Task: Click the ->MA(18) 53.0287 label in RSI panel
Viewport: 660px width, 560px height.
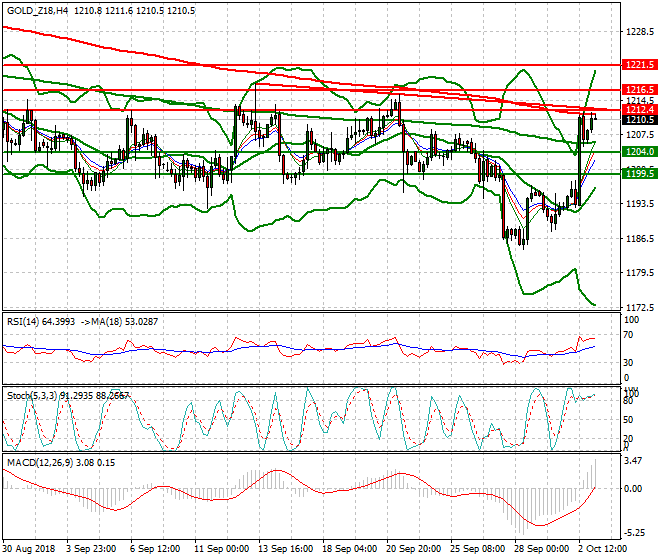Action: point(118,322)
